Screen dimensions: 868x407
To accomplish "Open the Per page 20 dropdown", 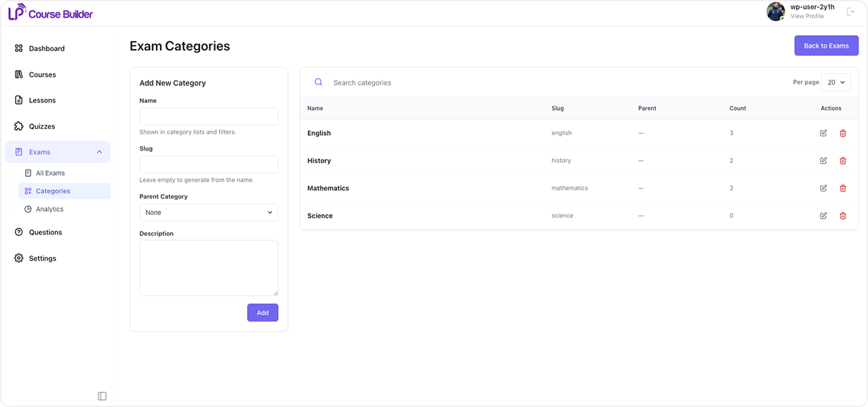I will pos(835,82).
